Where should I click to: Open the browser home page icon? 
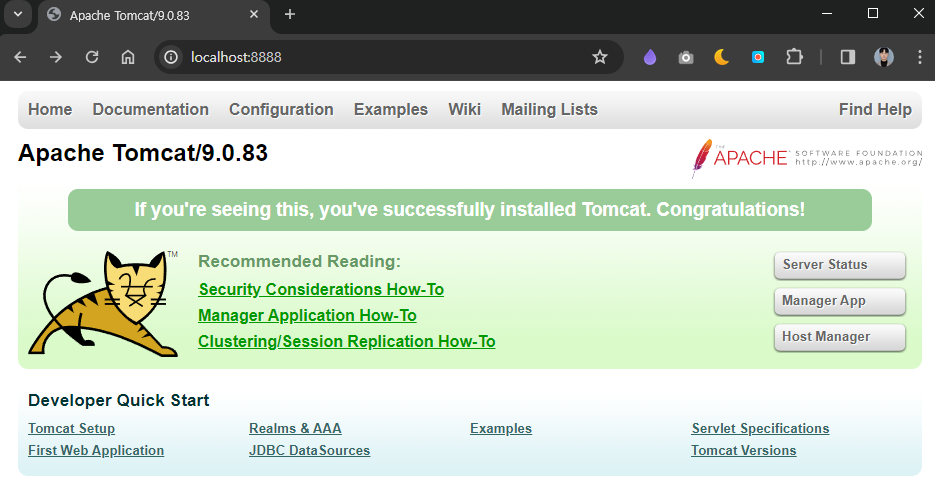pos(128,57)
